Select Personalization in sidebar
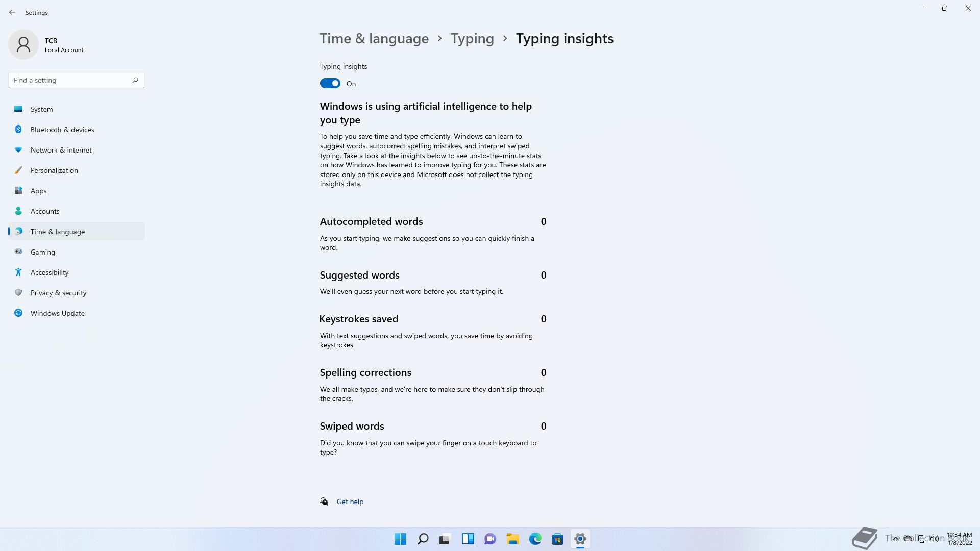The image size is (980, 551). coord(77,170)
